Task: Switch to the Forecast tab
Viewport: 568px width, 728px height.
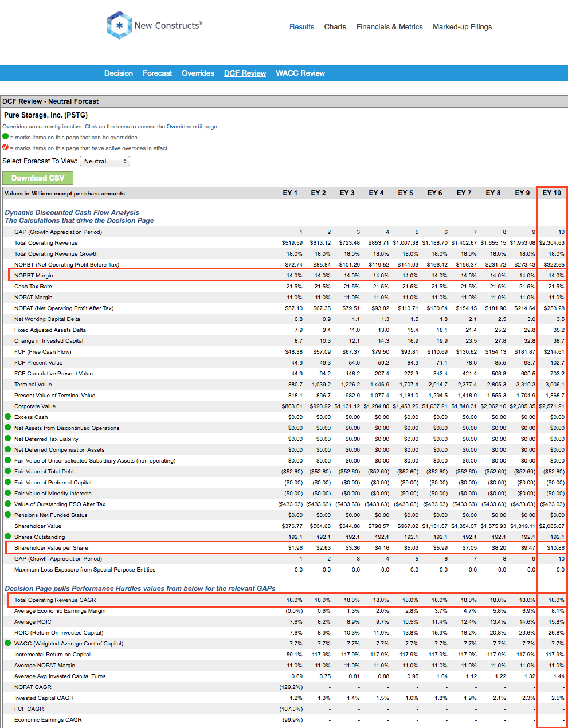Action: (157, 73)
